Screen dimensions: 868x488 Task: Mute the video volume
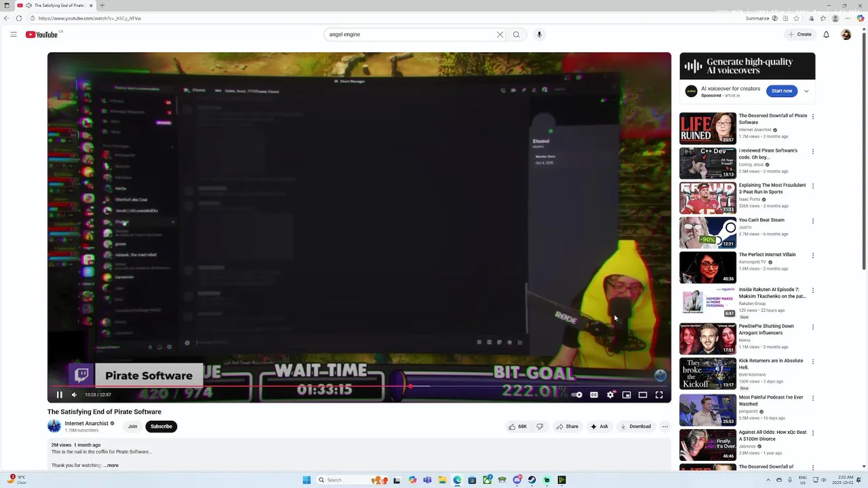[x=75, y=394]
